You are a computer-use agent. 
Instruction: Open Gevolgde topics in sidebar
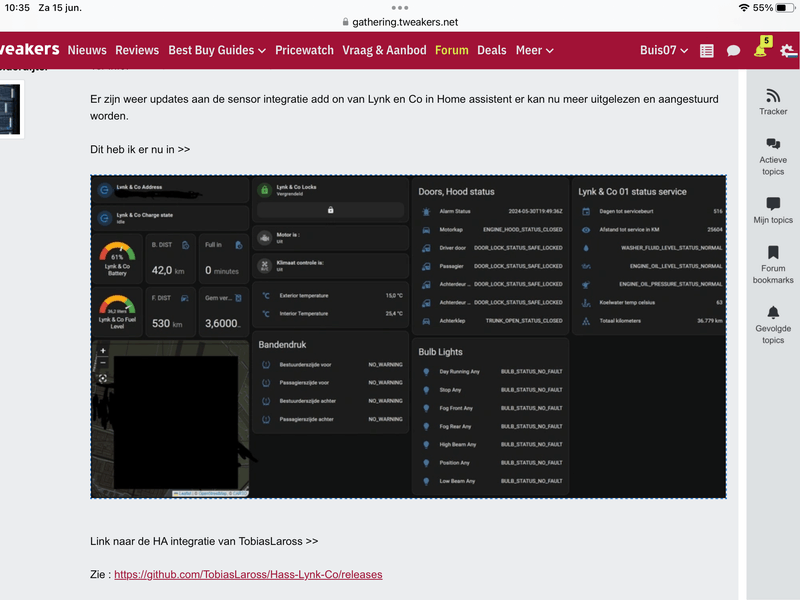pyautogui.click(x=773, y=325)
